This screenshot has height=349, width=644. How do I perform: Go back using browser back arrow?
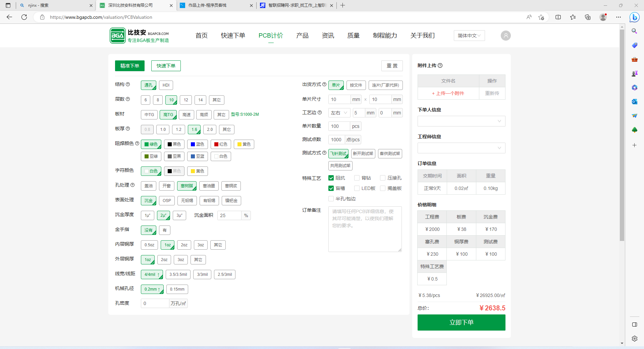tap(9, 17)
